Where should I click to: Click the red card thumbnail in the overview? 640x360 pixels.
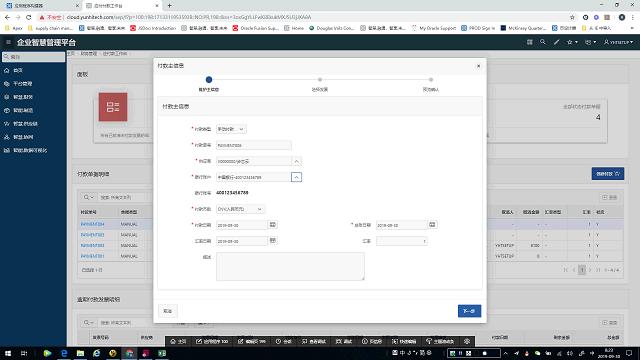click(x=113, y=107)
